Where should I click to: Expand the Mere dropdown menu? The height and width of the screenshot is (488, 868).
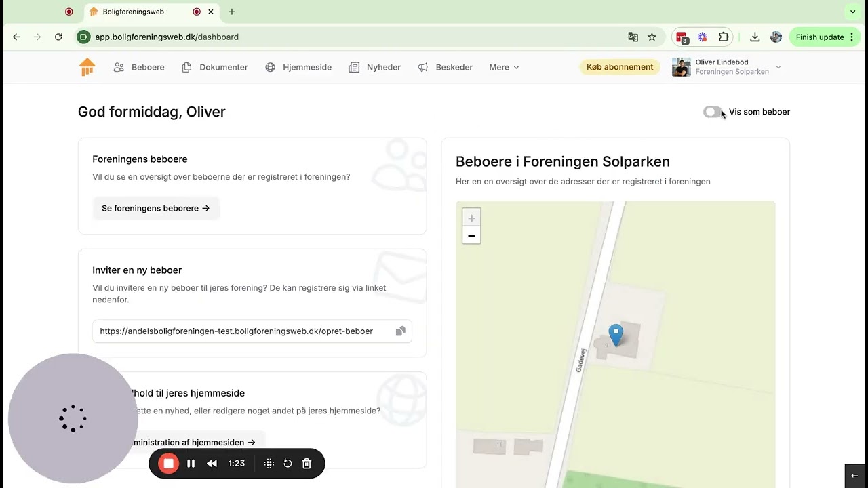504,67
